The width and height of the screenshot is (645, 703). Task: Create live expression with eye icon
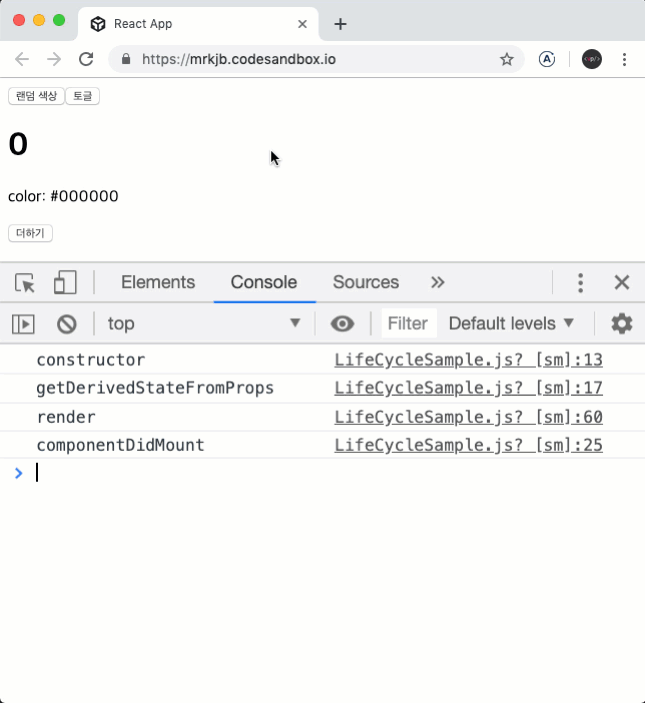(342, 324)
